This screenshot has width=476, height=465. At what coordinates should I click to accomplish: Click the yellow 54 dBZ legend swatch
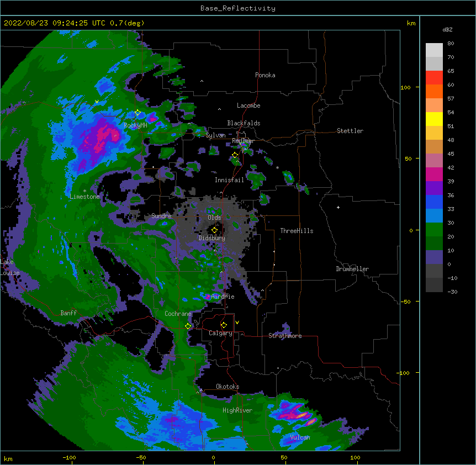click(x=434, y=119)
